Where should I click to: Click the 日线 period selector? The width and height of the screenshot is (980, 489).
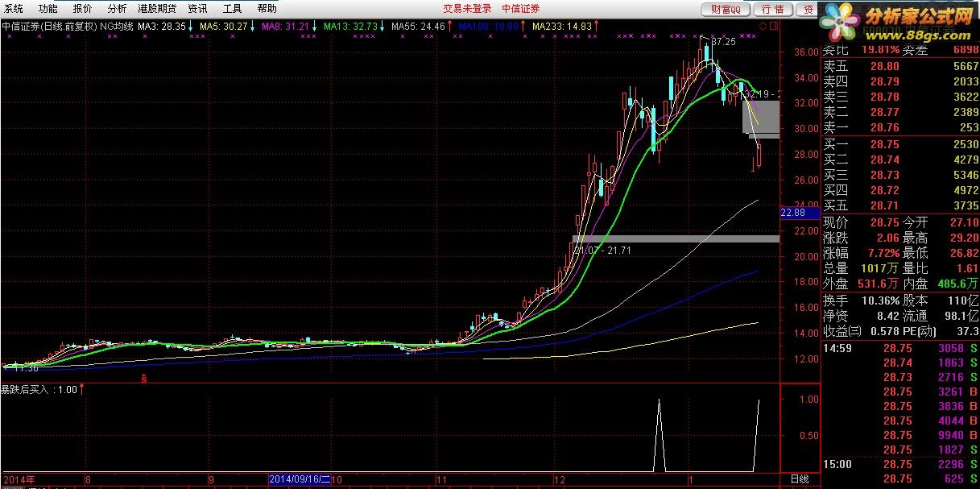799,479
